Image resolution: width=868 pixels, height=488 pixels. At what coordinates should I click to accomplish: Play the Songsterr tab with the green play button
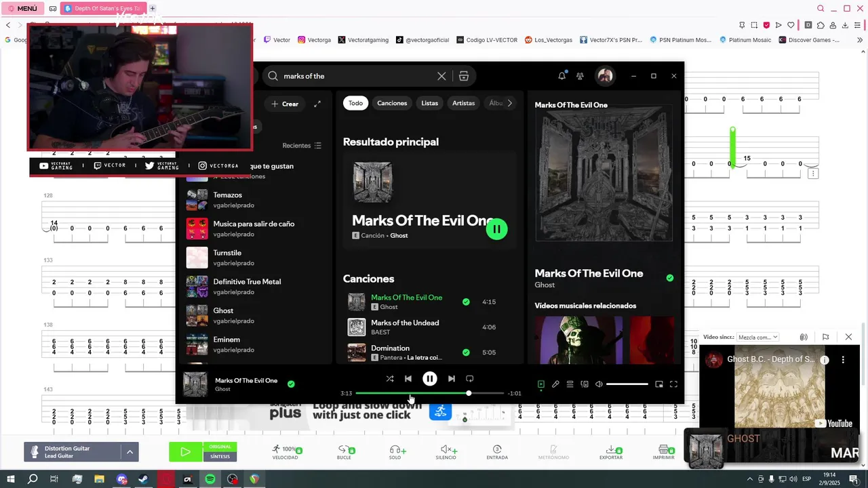(186, 451)
